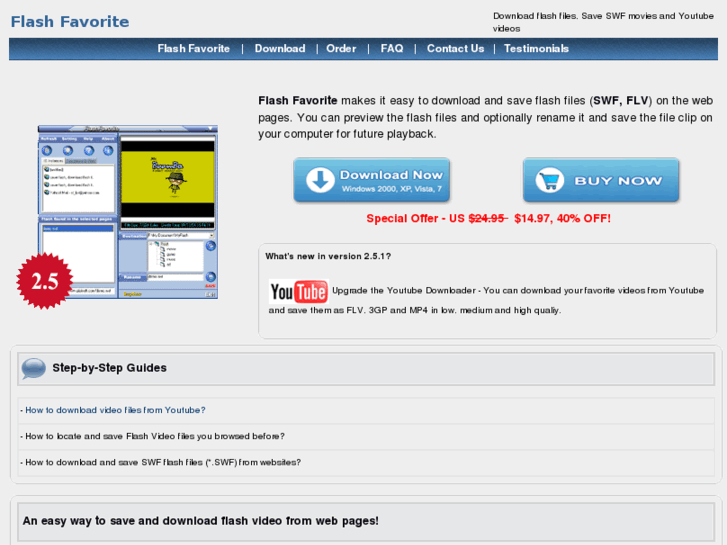
Task: Click the Special Offer price text
Action: click(488, 218)
